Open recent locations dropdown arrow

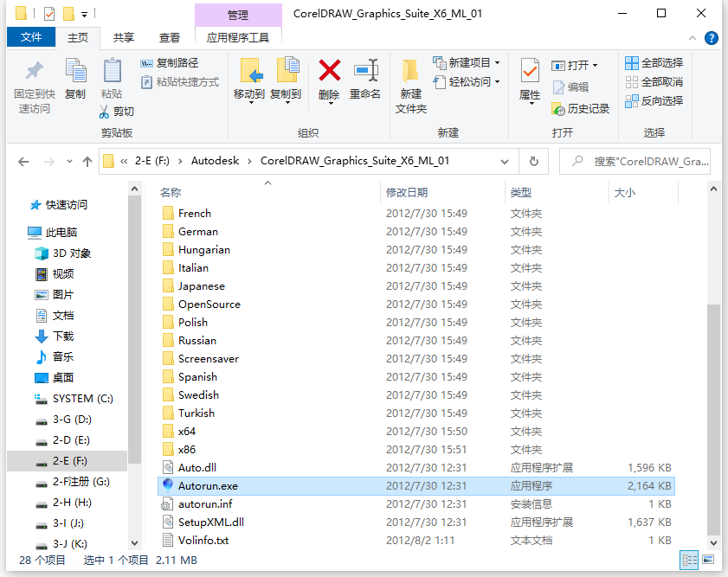(69, 162)
